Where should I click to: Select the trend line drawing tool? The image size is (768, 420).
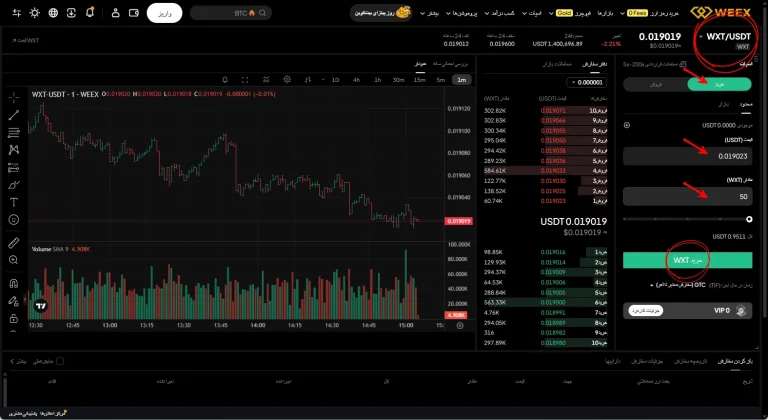tap(14, 115)
